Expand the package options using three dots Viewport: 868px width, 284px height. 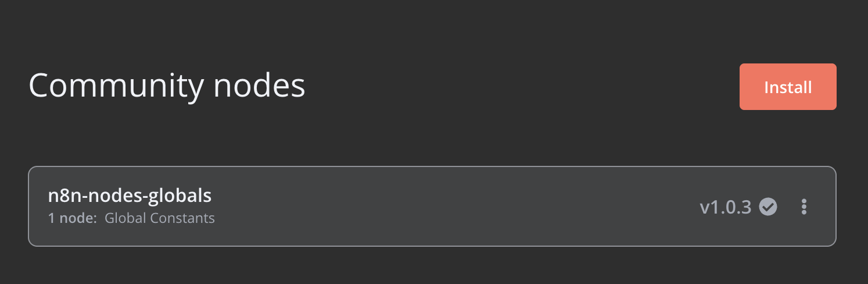804,207
